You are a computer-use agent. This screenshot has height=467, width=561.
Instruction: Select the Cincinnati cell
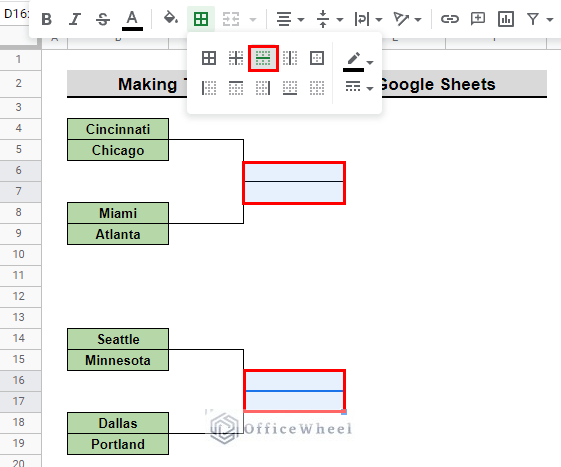[118, 129]
